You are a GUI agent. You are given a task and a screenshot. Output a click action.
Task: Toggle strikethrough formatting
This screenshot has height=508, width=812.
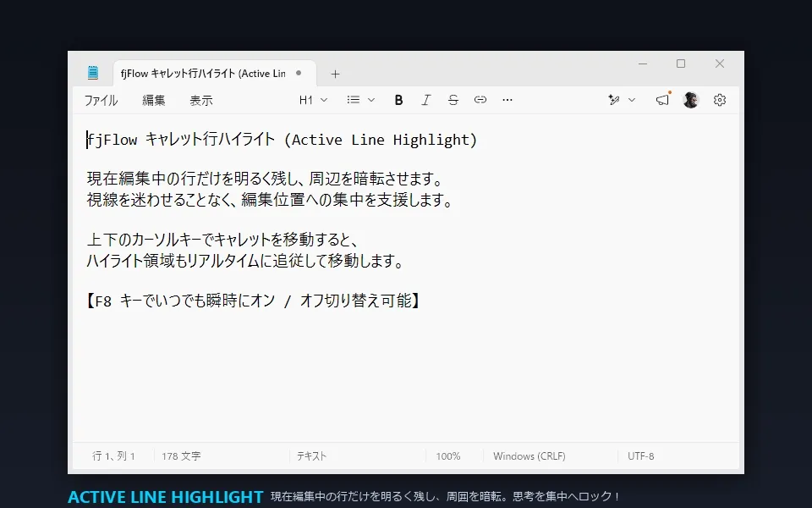[453, 100]
